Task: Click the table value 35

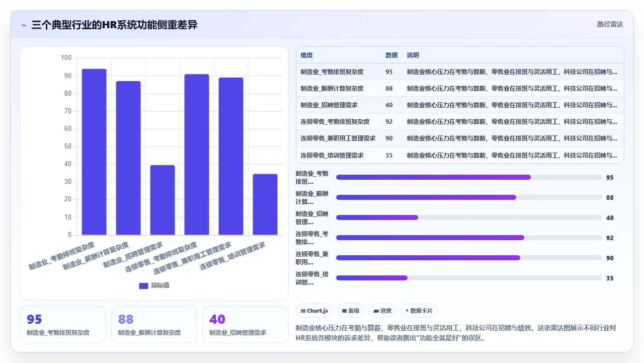Action: [389, 155]
